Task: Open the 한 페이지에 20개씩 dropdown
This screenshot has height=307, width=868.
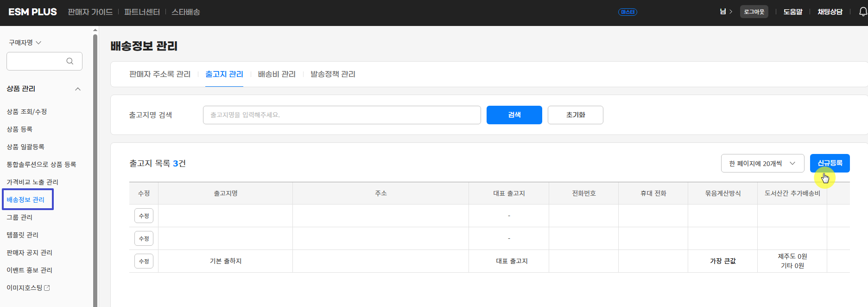Action: click(762, 163)
